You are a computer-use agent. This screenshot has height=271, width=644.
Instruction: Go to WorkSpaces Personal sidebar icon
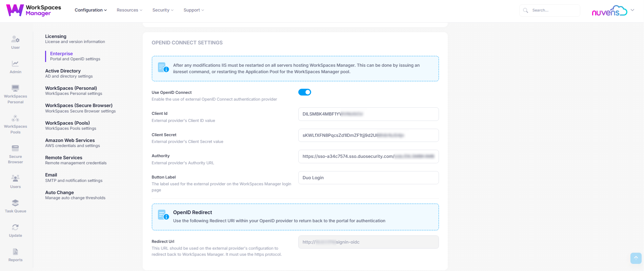[x=15, y=89]
